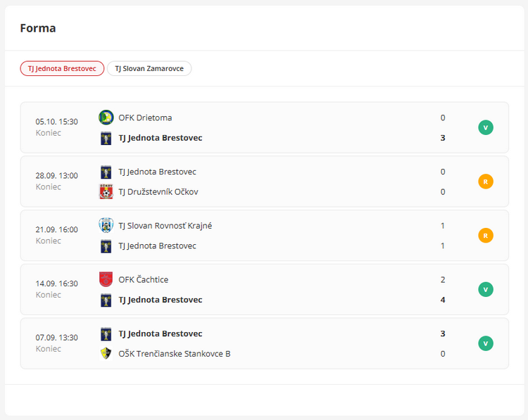Image resolution: width=528 pixels, height=420 pixels.
Task: Switch to TJ Slovan Zamarovce tab
Action: pyautogui.click(x=149, y=68)
